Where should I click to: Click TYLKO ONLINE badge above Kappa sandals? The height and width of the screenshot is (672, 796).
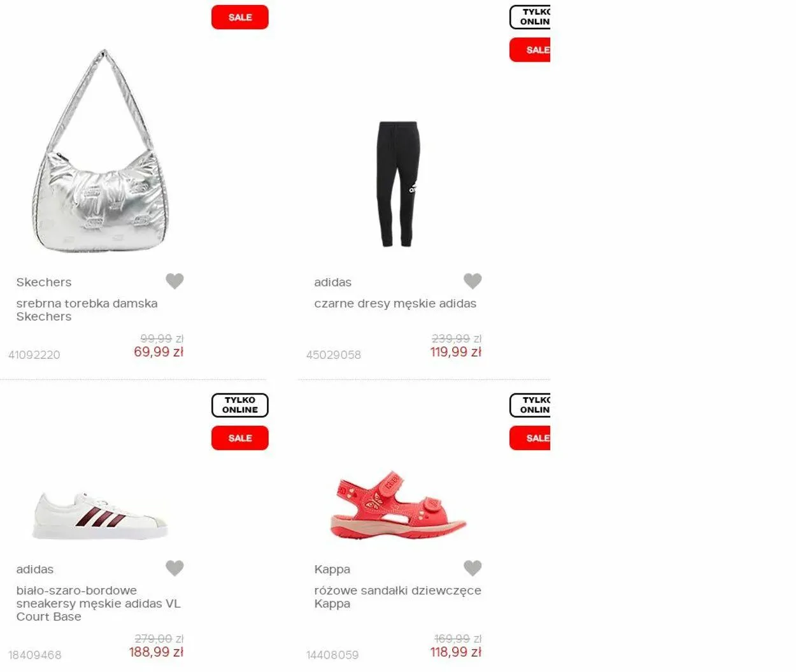pyautogui.click(x=530, y=405)
